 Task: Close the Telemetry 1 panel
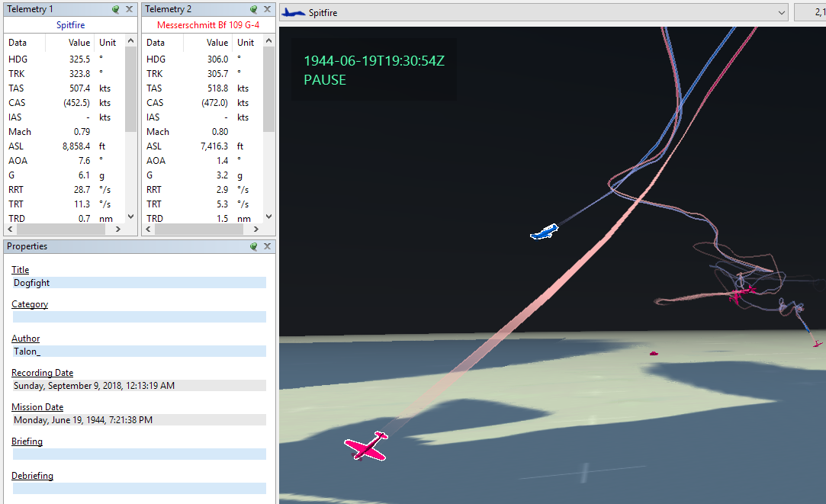coord(129,9)
